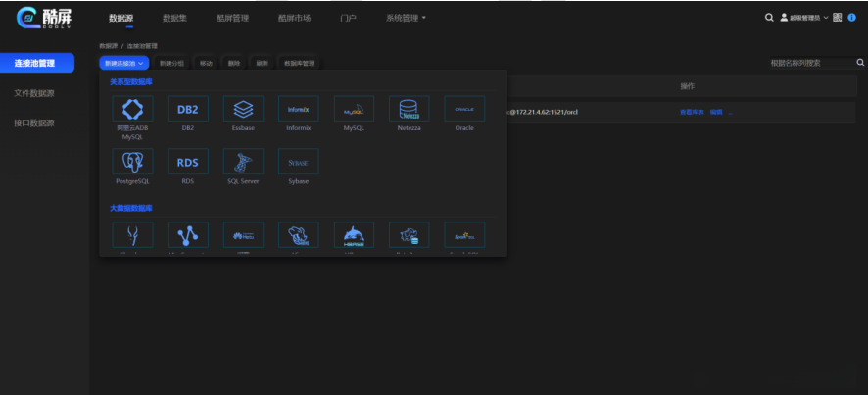The image size is (868, 395).
Task: Select the PostgreSQL elephant icon
Action: (x=132, y=161)
